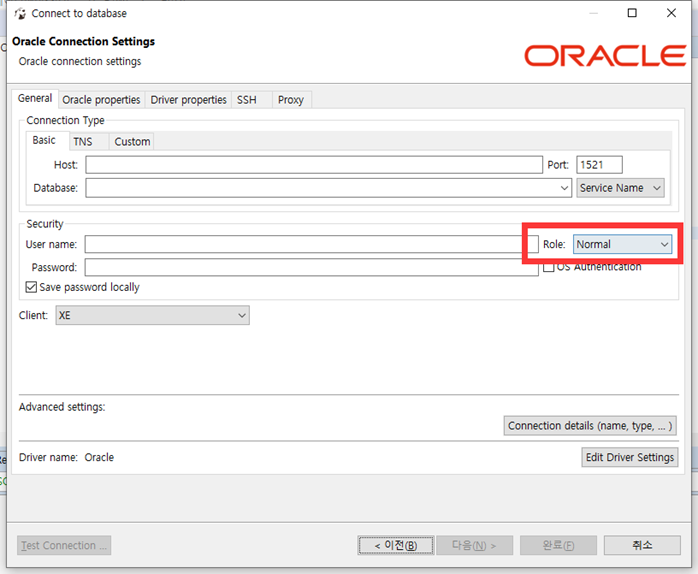Open the Role dropdown set to Normal
The image size is (698, 574).
click(x=622, y=244)
